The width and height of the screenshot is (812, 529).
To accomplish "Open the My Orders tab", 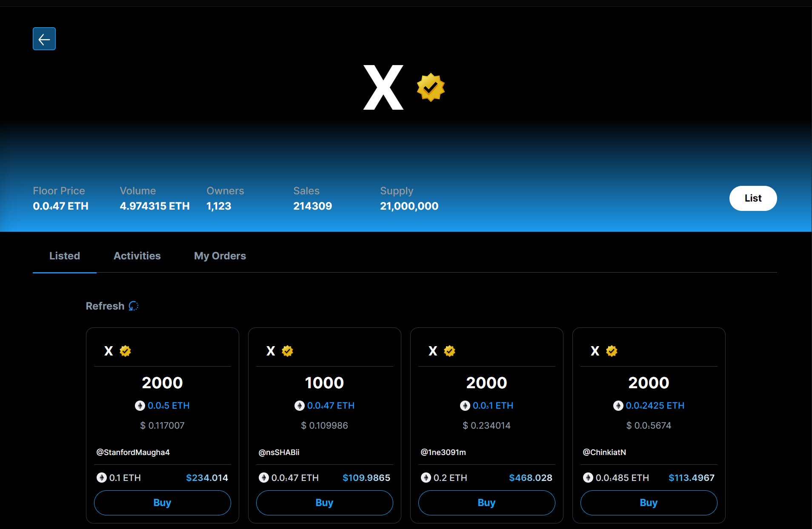I will tap(220, 256).
